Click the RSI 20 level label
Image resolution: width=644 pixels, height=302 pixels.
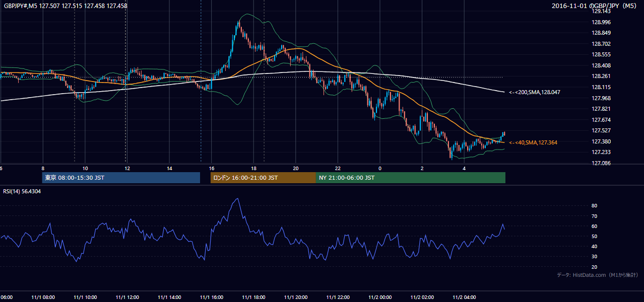(x=594, y=267)
